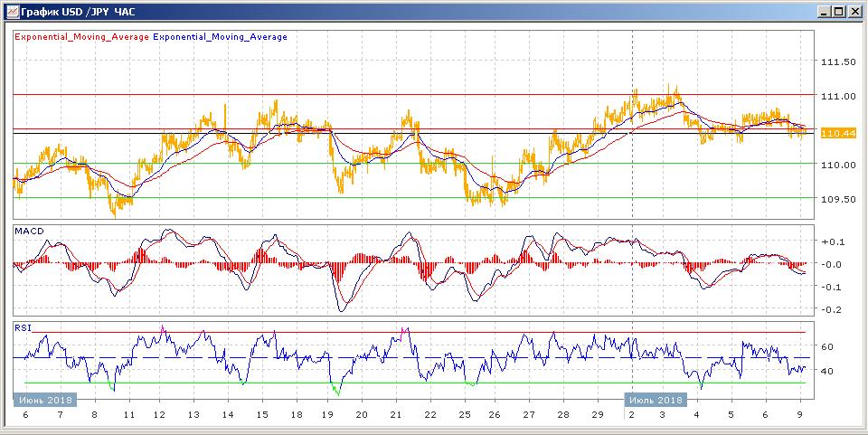Click the +0.1 MACD scale value
This screenshot has height=435, width=868.
pos(832,241)
